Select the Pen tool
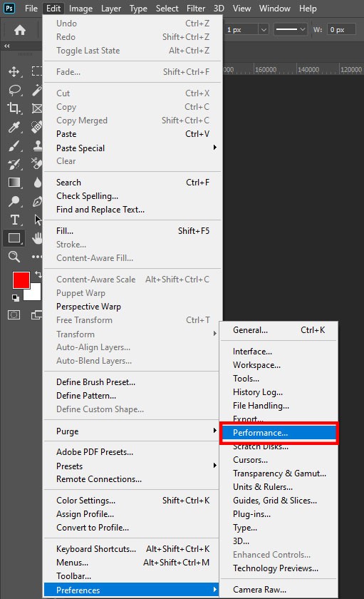364x599 pixels. [37, 201]
